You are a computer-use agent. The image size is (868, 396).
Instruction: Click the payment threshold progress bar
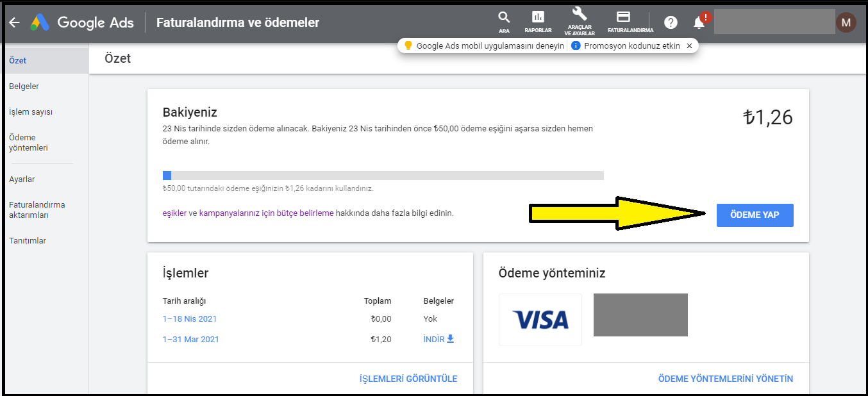[x=383, y=176]
